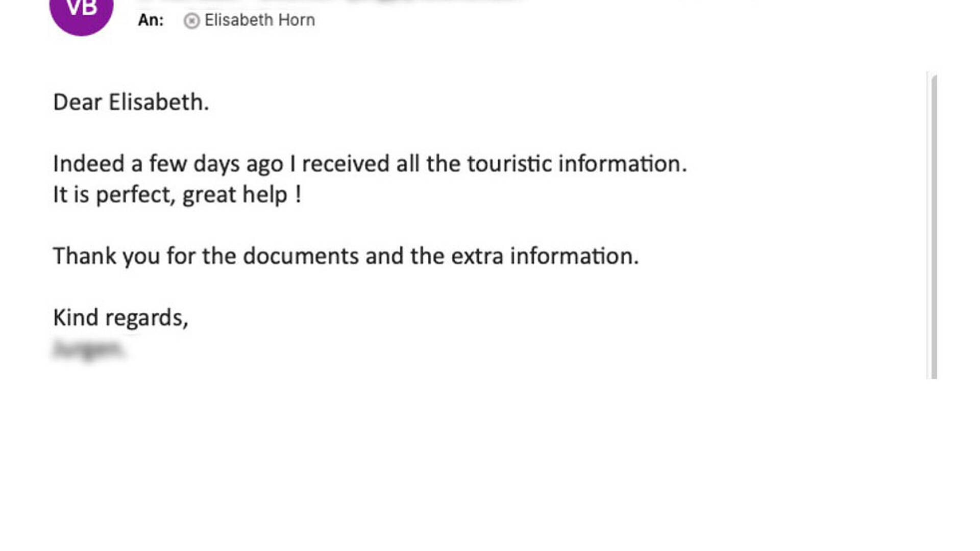Click the line "It is perfect, great help !"

177,195
